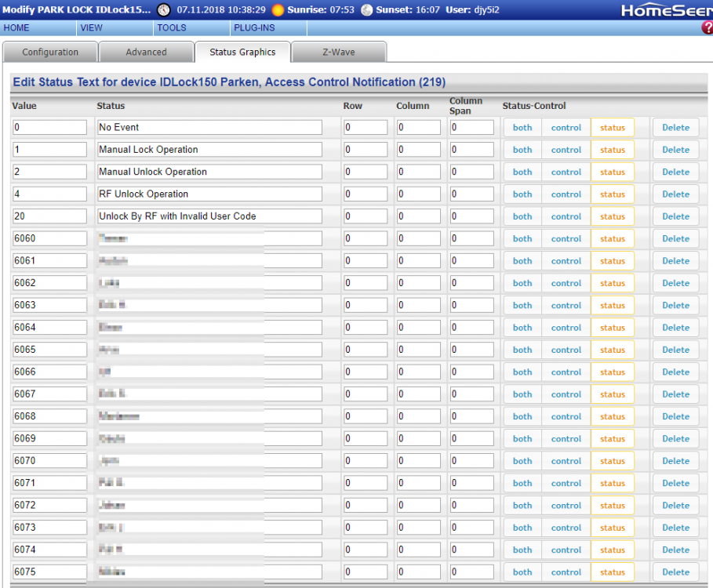Choose 'both' for value 6070 row
The image size is (713, 588).
point(522,461)
